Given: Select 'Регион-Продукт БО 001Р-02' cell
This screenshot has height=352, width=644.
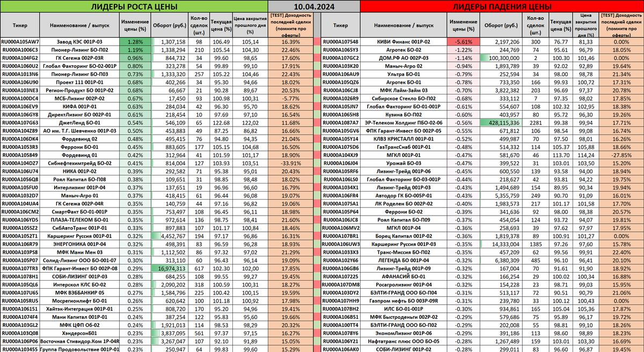Looking at the screenshot, I should click(79, 90).
